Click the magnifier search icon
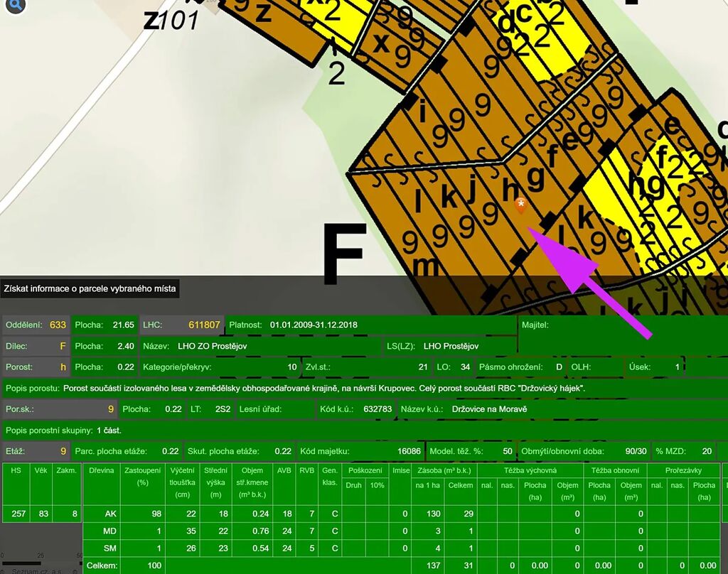Viewport: 728px width, 574px height. [x=15, y=6]
